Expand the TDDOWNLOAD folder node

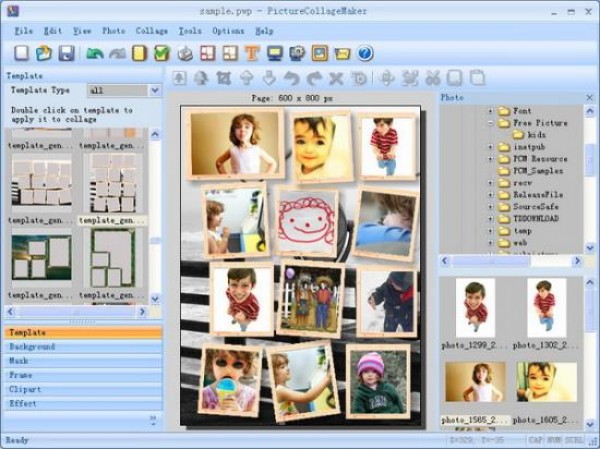click(x=490, y=219)
